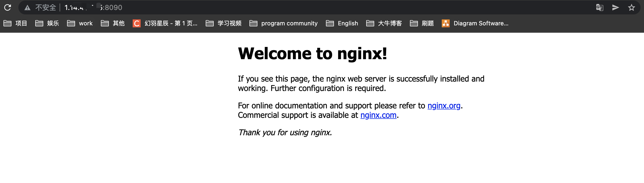
Task: Open the Diagram Software bookmark
Action: 475,23
